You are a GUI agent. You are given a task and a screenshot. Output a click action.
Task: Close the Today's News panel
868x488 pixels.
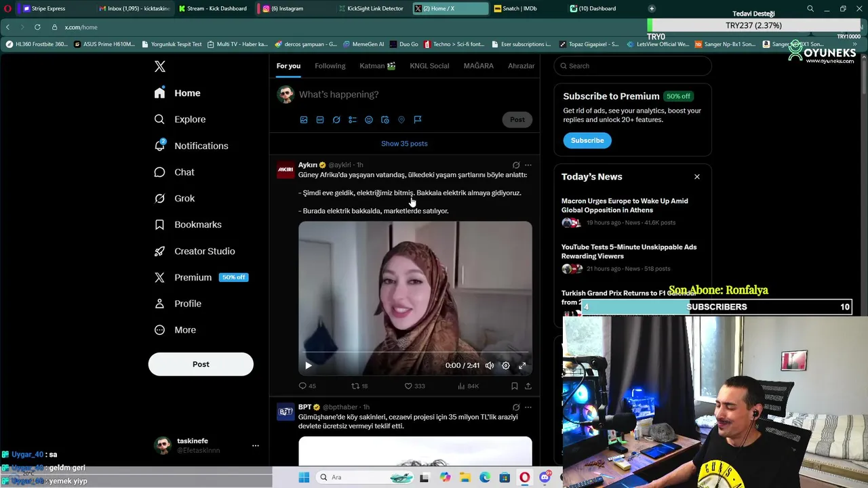tap(696, 177)
